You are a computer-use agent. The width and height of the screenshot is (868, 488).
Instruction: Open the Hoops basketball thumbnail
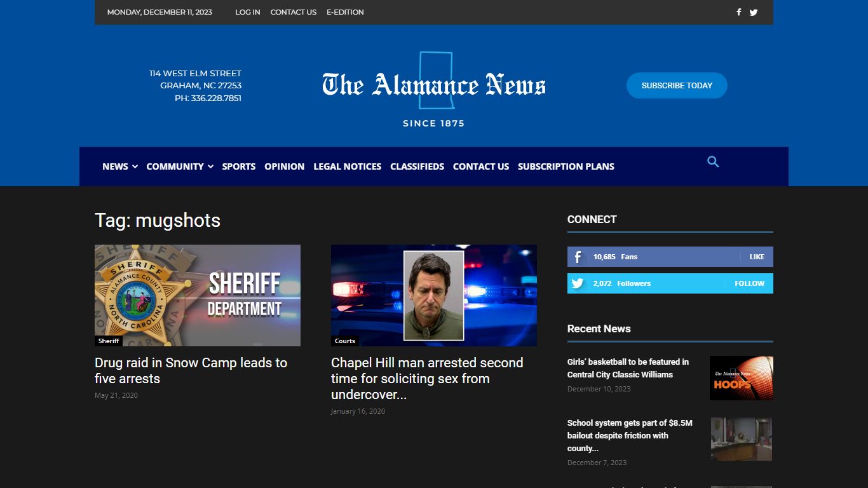[x=742, y=378]
